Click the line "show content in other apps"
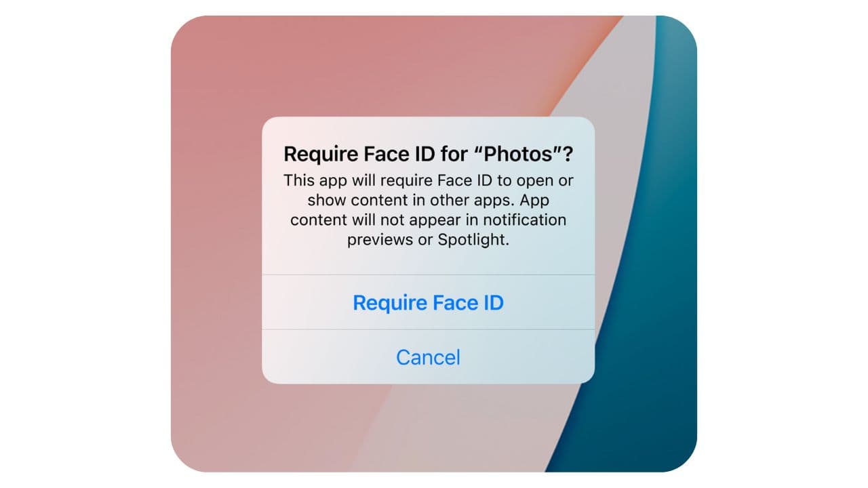 click(428, 200)
